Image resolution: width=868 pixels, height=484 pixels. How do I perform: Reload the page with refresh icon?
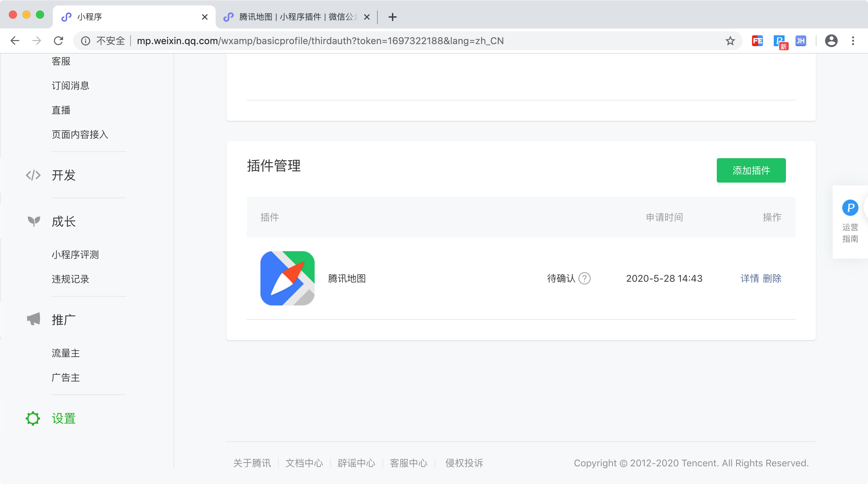pyautogui.click(x=59, y=41)
